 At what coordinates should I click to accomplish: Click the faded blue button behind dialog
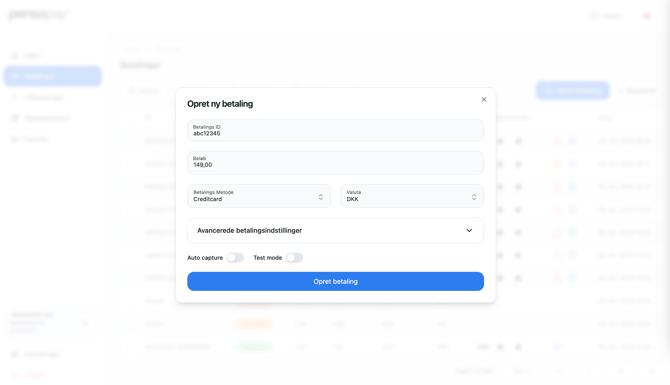click(573, 91)
